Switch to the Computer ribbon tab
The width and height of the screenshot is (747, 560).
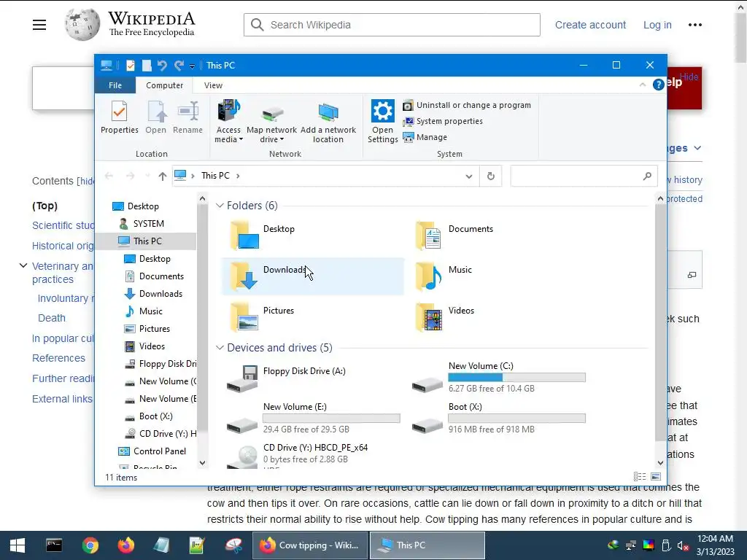tap(164, 85)
